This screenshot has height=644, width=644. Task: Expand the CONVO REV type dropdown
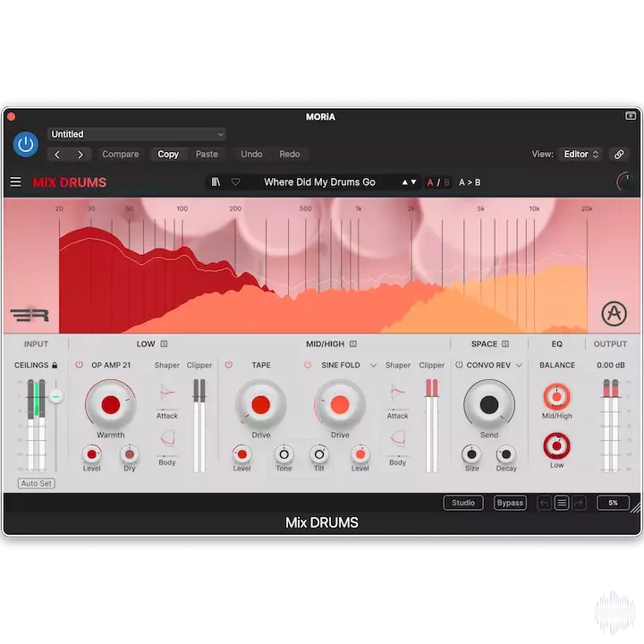(x=519, y=365)
